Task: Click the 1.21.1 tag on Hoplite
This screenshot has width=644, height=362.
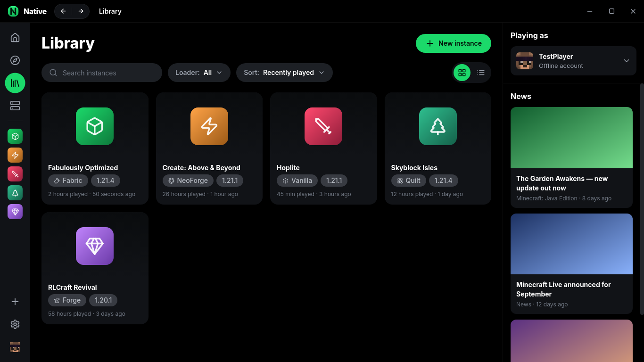Action: 334,181
